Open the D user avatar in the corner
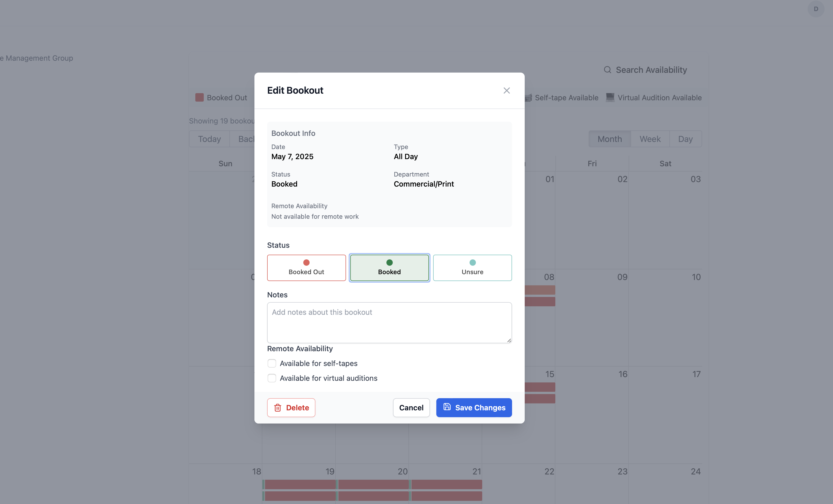Image resolution: width=833 pixels, height=504 pixels. point(816,9)
